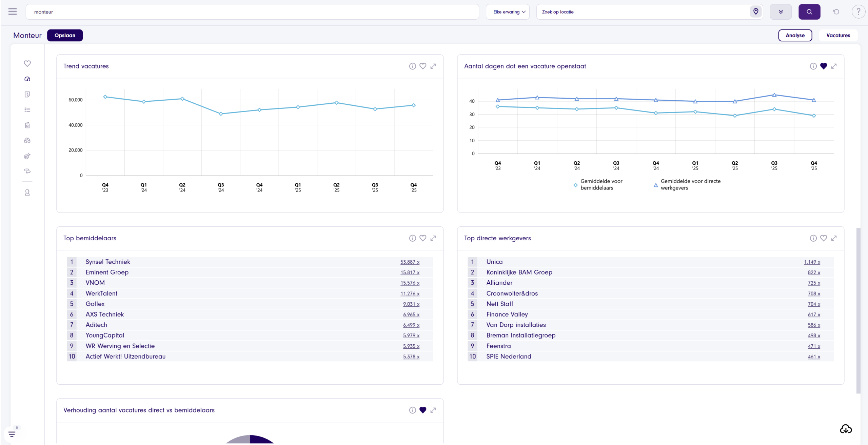Favorite the Top directe werkgevers widget

[823, 238]
